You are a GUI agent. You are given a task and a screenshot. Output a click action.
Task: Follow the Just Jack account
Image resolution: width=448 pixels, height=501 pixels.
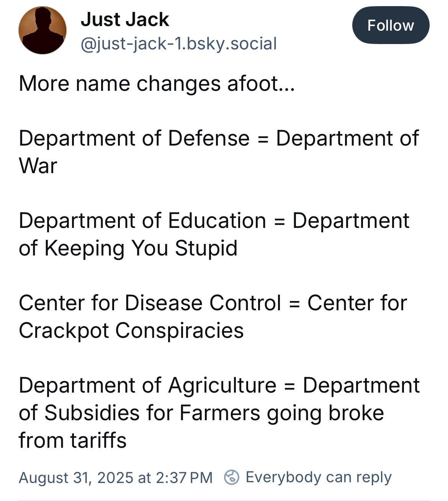pyautogui.click(x=391, y=25)
